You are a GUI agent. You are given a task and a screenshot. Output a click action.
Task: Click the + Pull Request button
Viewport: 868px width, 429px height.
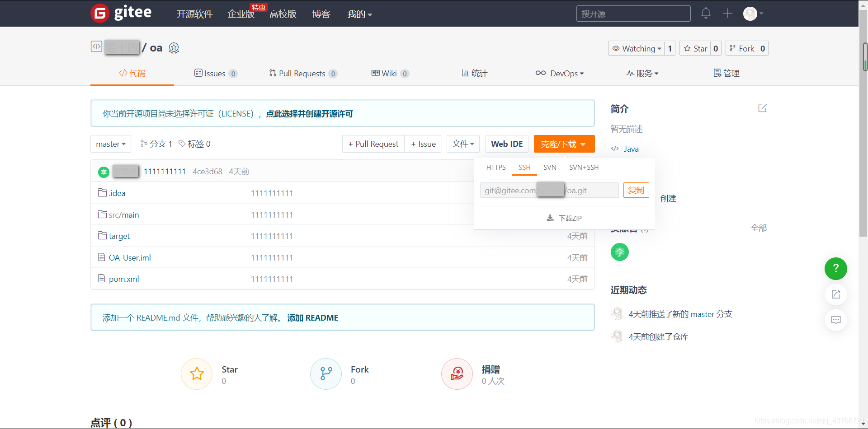373,144
